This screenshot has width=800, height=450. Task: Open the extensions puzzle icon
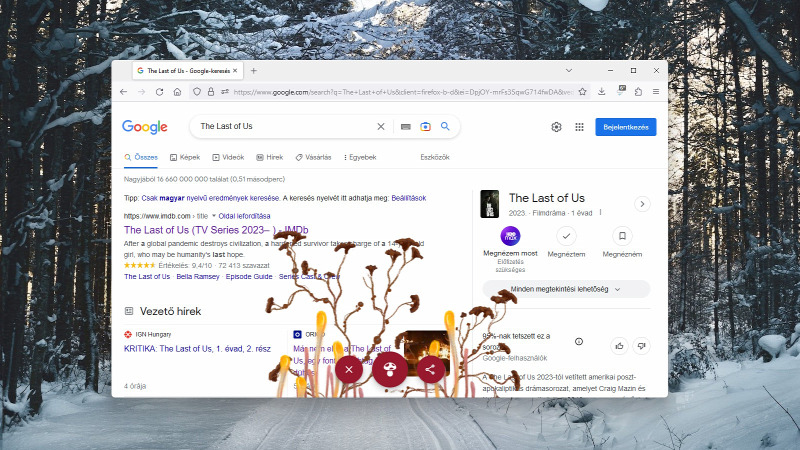pos(638,92)
